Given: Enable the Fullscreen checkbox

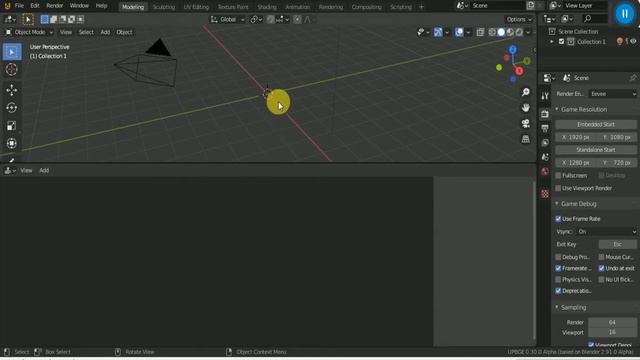Looking at the screenshot, I should coord(558,176).
